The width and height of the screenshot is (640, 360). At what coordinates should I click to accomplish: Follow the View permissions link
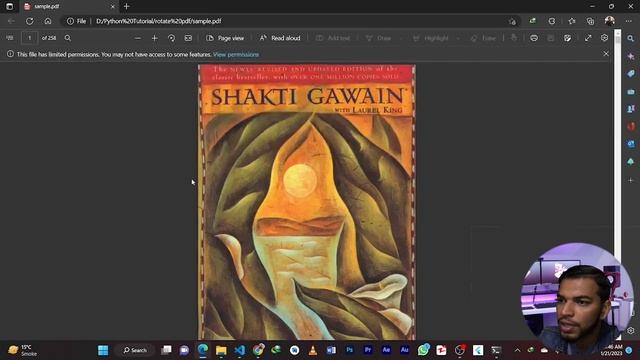[x=236, y=54]
